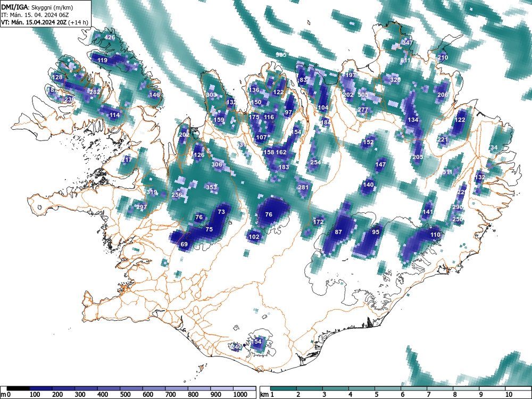Click the visibility value 206
Image resolution: width=532 pixels, height=399 pixels.
(x=443, y=95)
